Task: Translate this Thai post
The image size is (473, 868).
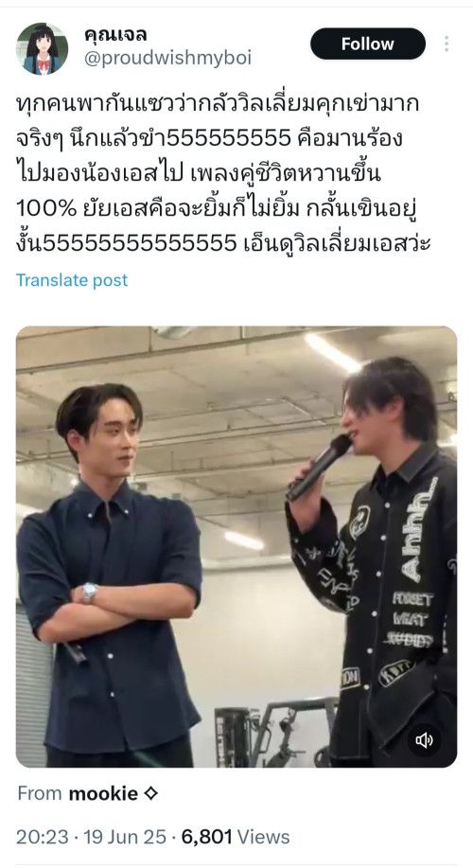Action: tap(72, 280)
